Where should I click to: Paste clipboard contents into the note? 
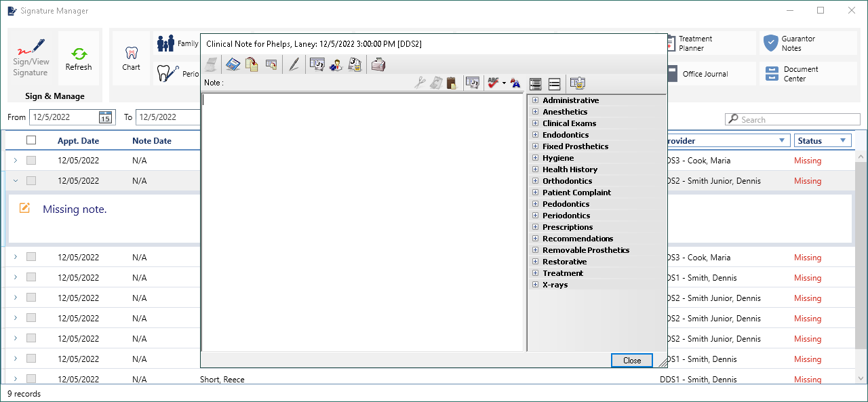pos(452,83)
